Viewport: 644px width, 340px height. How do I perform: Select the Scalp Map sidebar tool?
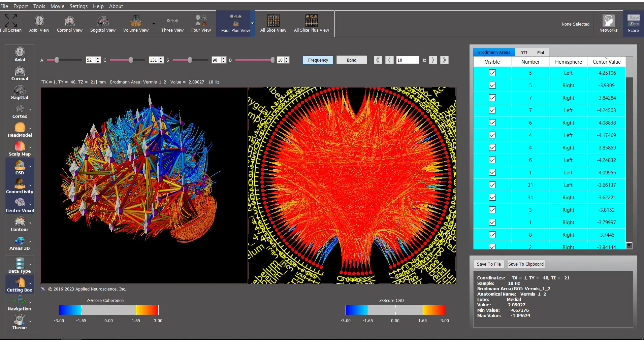(x=20, y=149)
